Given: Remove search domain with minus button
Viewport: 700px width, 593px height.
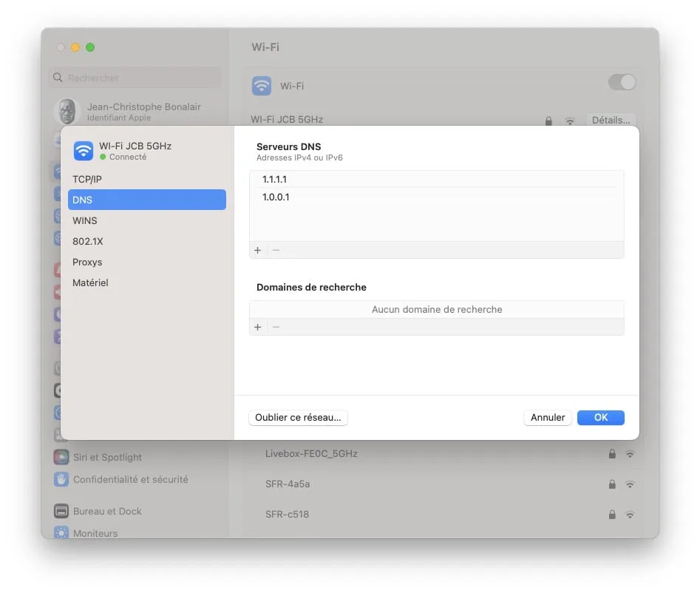Looking at the screenshot, I should click(276, 328).
